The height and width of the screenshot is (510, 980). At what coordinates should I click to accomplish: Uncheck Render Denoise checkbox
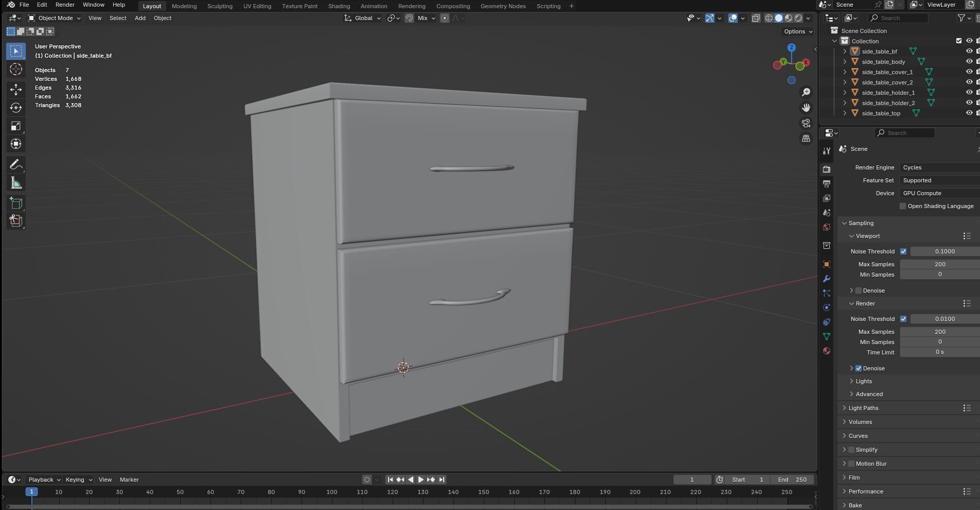859,368
